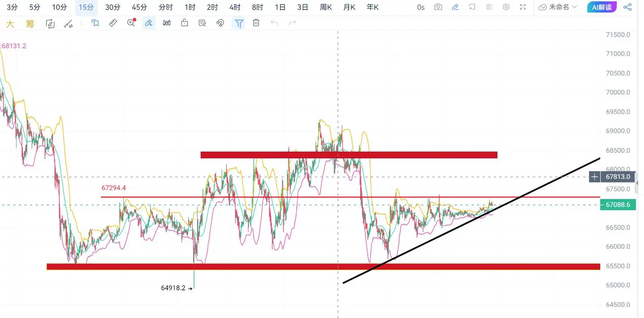The width and height of the screenshot is (644, 318).
Task: Click the plus icon beside 67813.0
Action: click(595, 177)
